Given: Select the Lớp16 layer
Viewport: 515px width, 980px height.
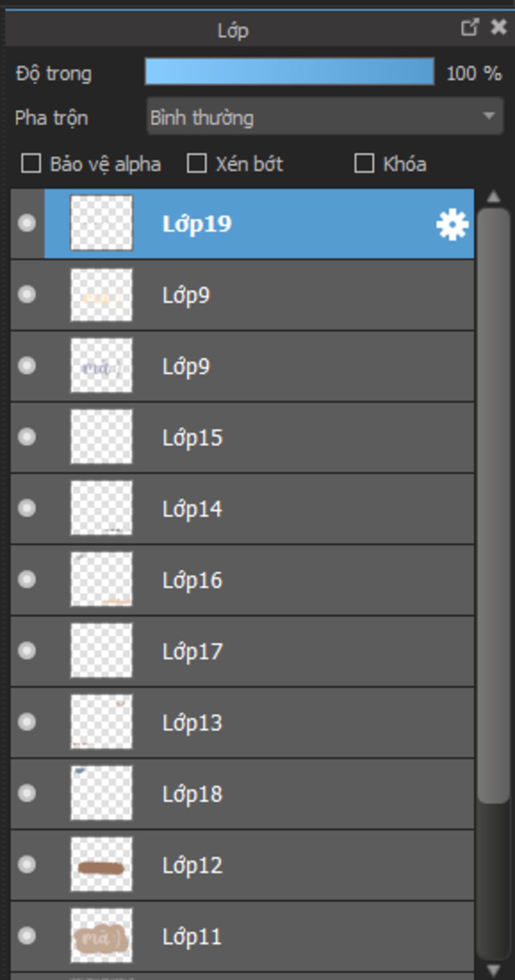Looking at the screenshot, I should click(x=242, y=580).
